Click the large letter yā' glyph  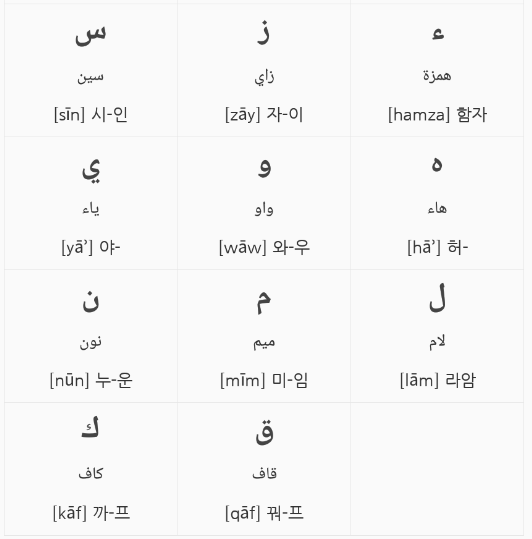coord(91,171)
